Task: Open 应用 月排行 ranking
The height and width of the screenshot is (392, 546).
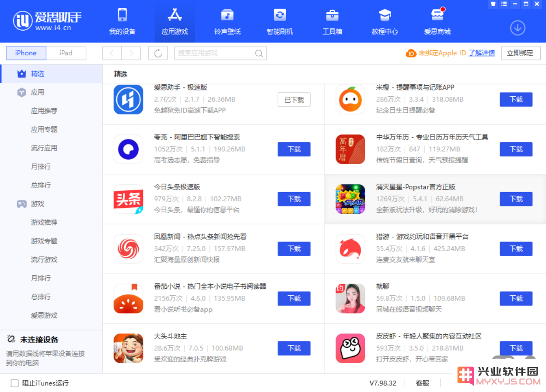Action: tap(41, 167)
